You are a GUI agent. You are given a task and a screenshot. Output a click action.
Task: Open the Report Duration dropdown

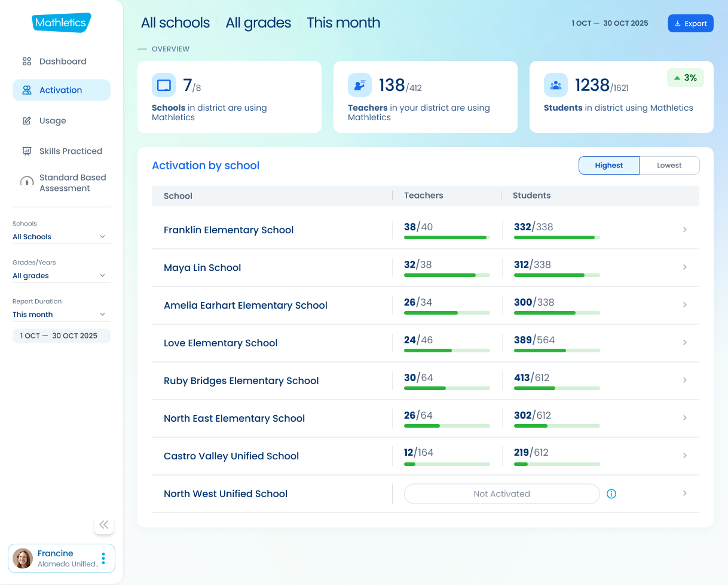tap(62, 315)
